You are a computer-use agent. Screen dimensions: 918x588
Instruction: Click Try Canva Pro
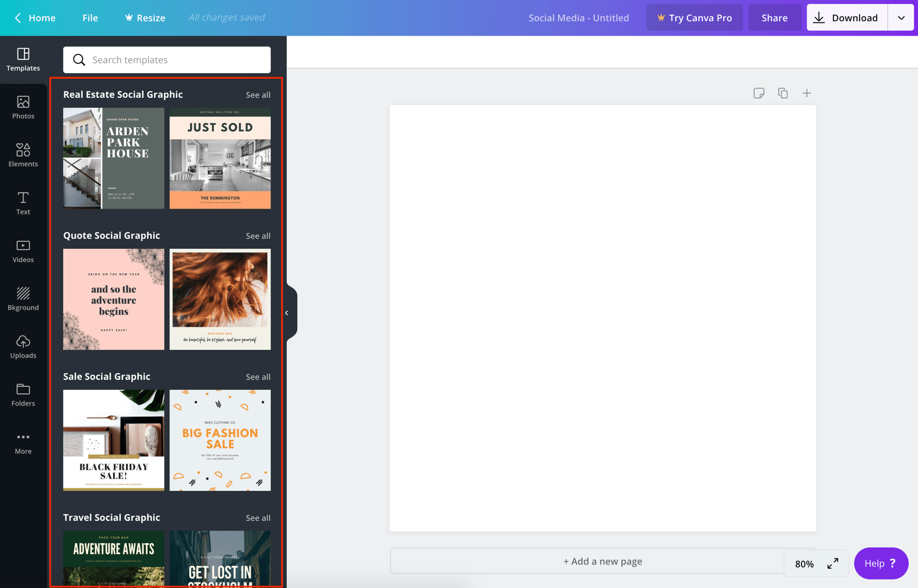pyautogui.click(x=695, y=17)
